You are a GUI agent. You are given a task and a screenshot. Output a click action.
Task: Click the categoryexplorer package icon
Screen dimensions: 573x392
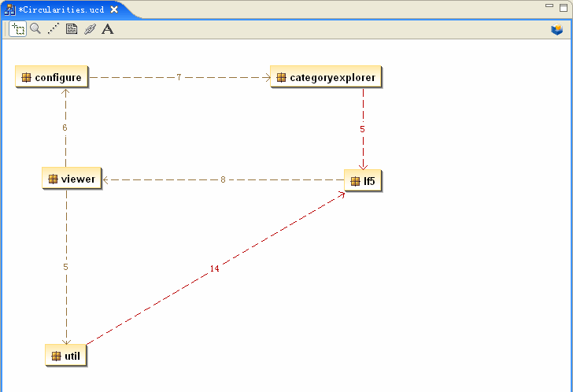click(x=282, y=77)
